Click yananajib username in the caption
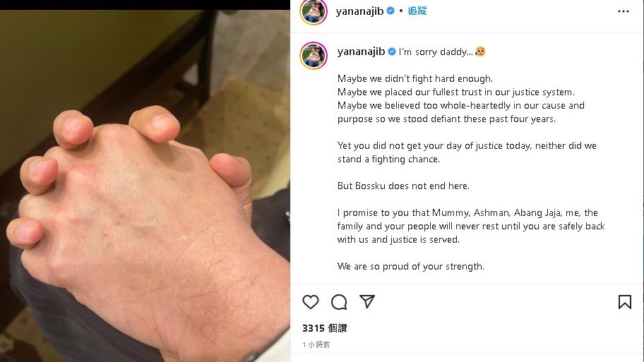Screen dimensions: 644x362 [x=361, y=52]
